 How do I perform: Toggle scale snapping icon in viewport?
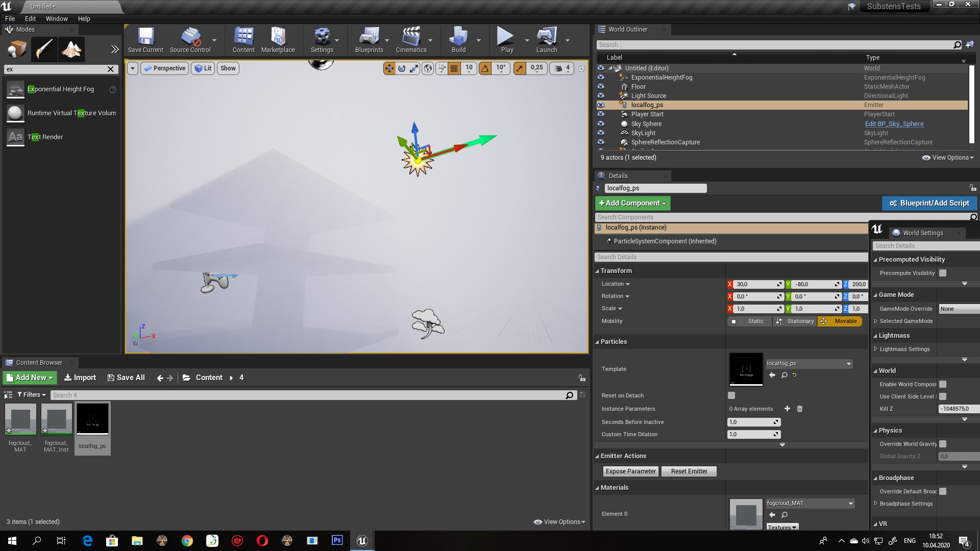[520, 68]
